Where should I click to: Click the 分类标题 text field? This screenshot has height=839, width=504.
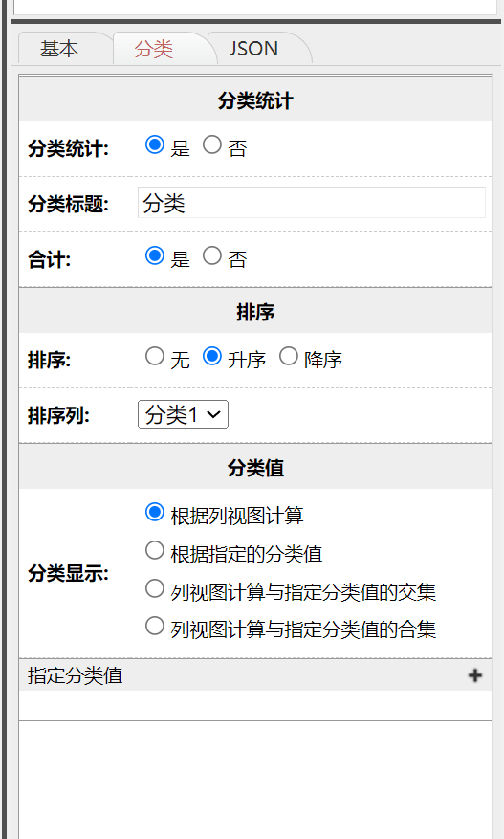click(312, 203)
